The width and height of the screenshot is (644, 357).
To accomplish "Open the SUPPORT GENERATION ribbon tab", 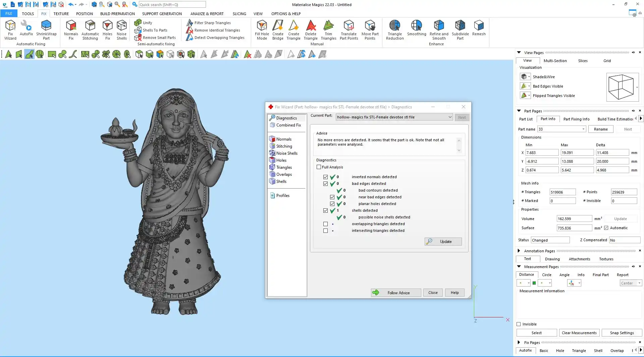I will 162,14.
